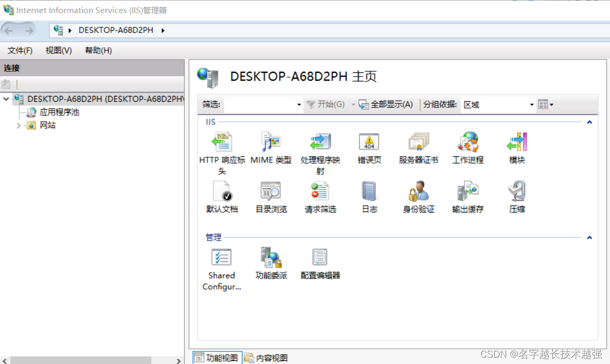
Task: Open 输出缓存 output caching icon
Action: click(468, 191)
